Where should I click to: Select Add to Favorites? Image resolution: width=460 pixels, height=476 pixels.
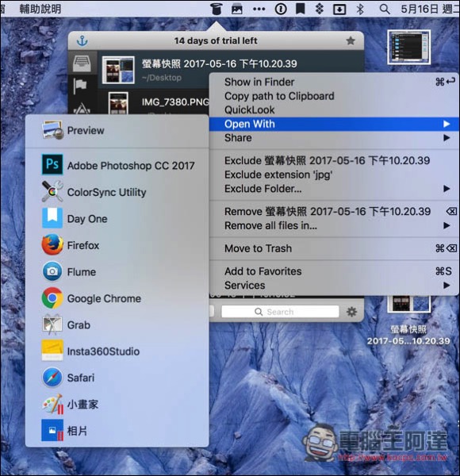click(x=334, y=271)
